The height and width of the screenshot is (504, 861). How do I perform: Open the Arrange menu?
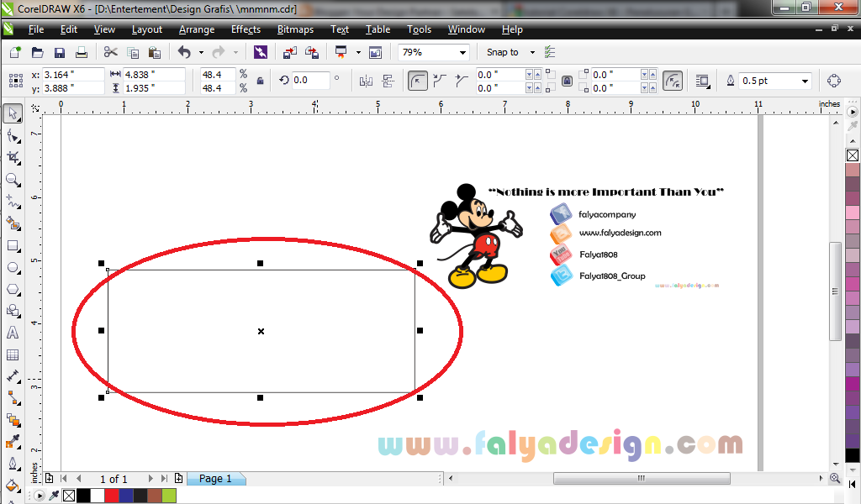197,29
